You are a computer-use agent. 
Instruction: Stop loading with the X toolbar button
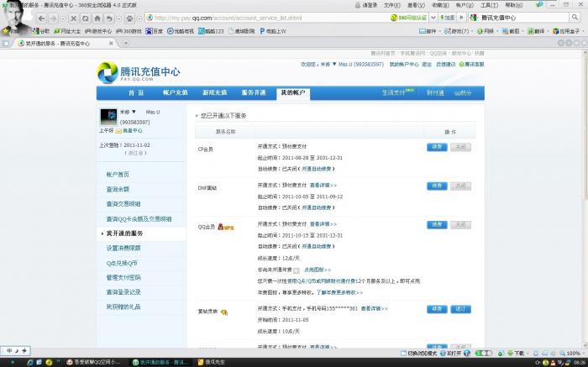tap(74, 18)
